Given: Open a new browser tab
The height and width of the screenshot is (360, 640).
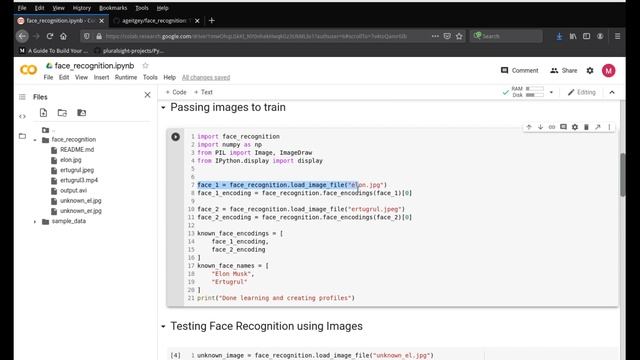Looking at the screenshot, I should [x=211, y=20].
